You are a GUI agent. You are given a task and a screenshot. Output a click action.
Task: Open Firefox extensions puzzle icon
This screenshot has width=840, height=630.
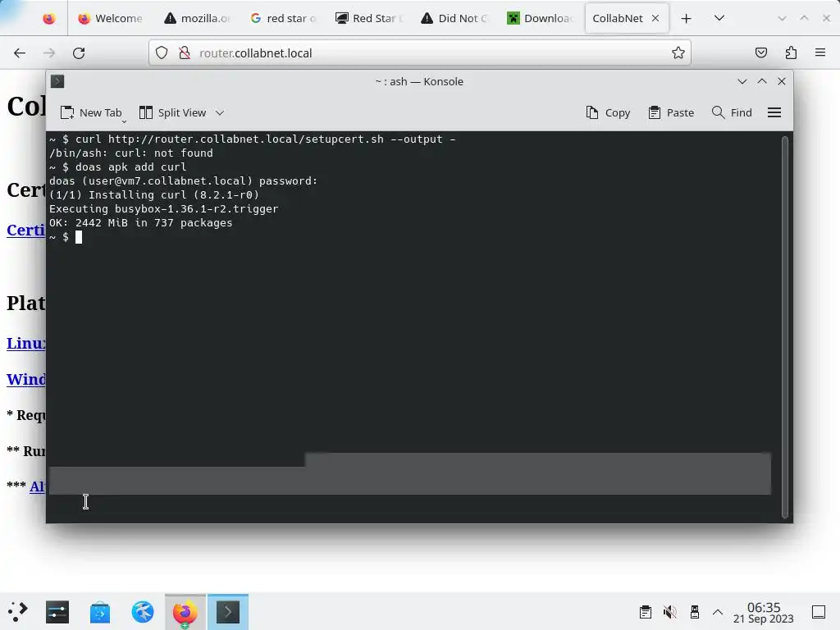(x=791, y=52)
